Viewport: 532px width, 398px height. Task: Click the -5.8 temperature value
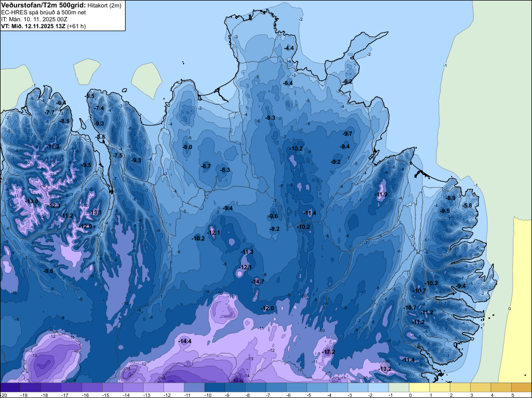click(x=467, y=205)
